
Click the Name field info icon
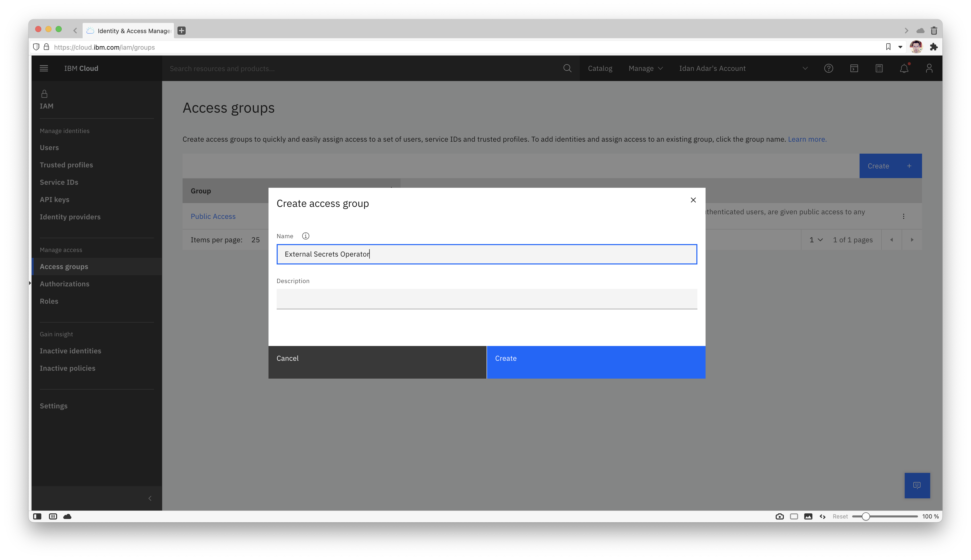click(x=305, y=236)
